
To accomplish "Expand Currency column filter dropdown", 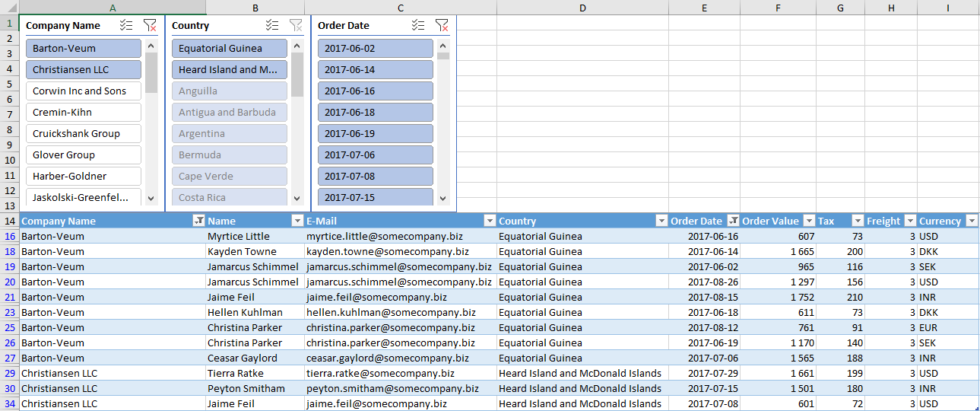I will coord(972,221).
